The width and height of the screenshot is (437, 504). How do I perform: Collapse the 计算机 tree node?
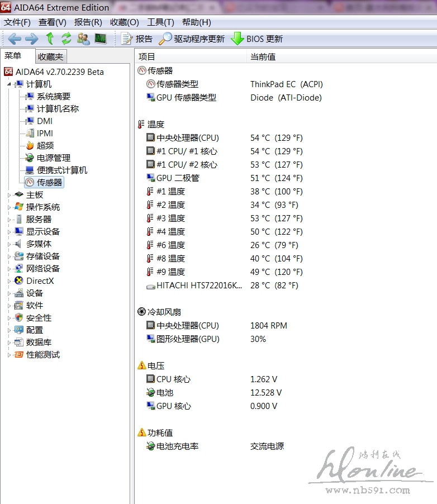point(9,84)
